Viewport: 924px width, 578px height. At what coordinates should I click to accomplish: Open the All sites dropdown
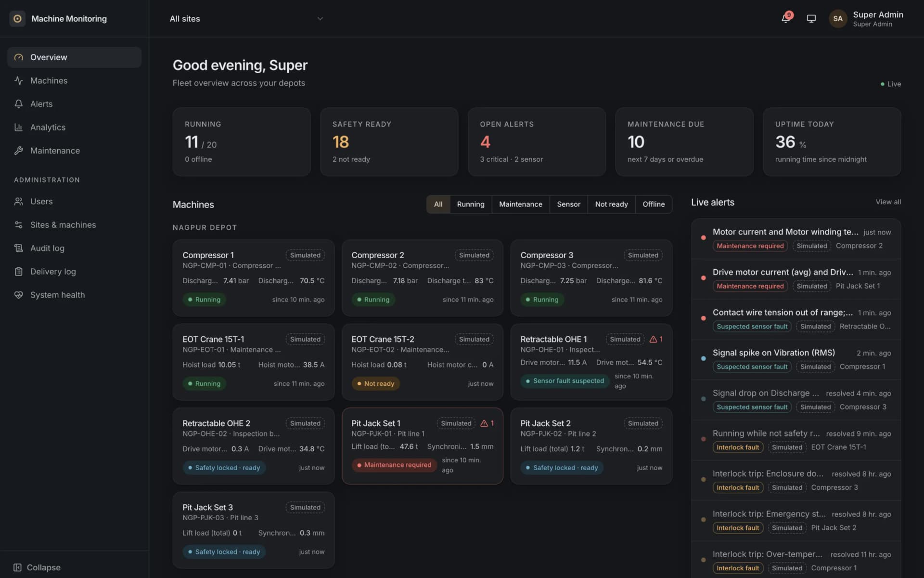246,19
